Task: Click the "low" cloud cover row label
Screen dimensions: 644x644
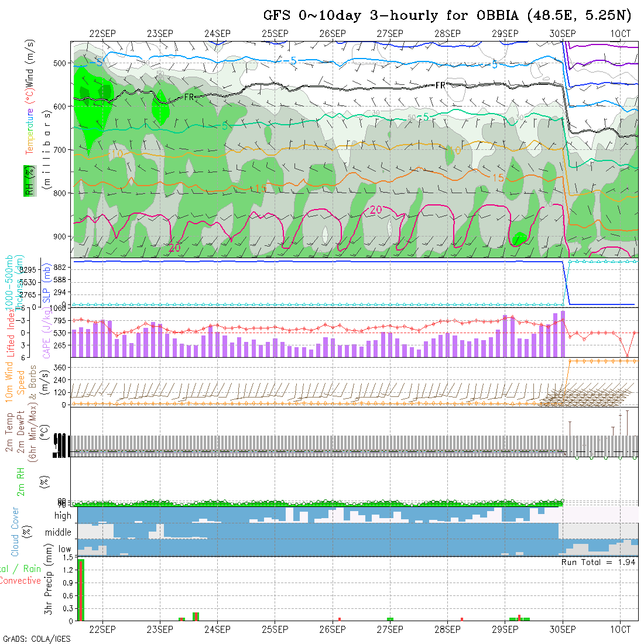Action: tap(64, 549)
